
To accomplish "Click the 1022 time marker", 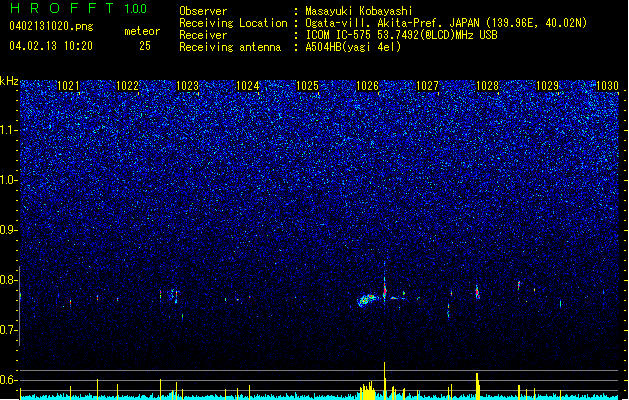I will 128,85.
